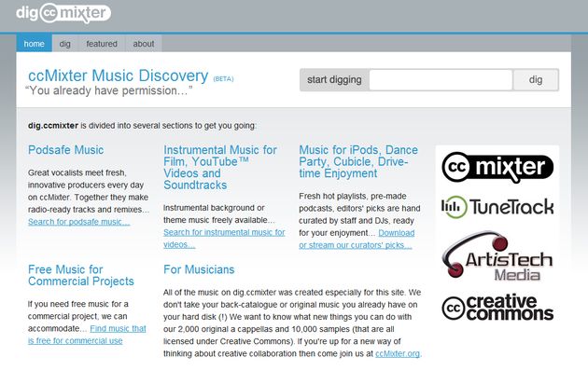Screen dimensions: 588x371
Task: Click Music for iPods, Dance Party heading
Action: click(358, 161)
